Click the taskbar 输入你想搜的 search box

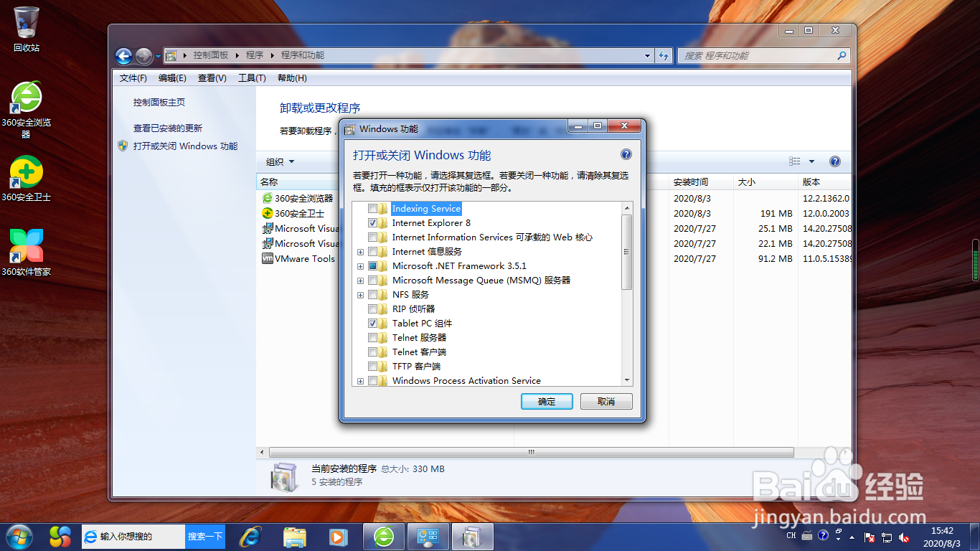coord(133,537)
